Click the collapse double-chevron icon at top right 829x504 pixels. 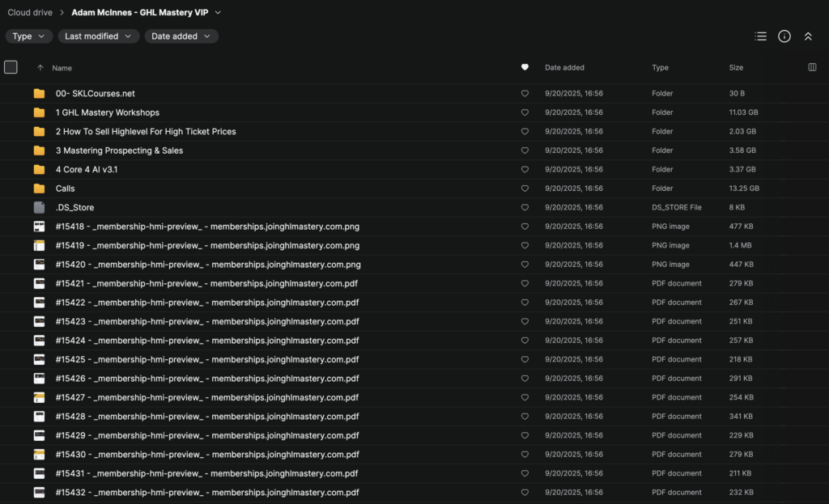808,36
